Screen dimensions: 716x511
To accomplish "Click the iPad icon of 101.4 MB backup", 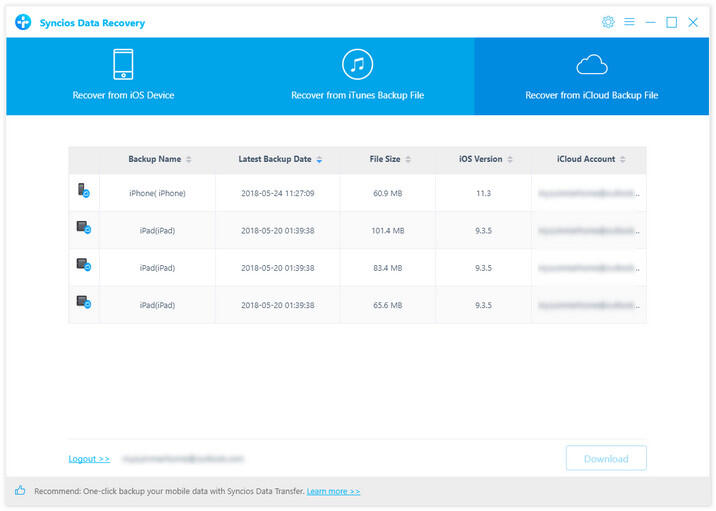I will 84,229.
